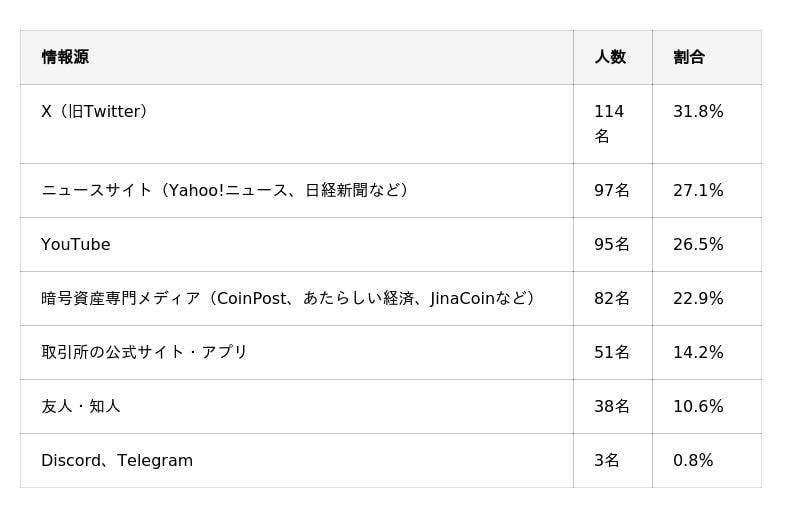Select the 暗号資産専門メディア row label
Image resolution: width=800 pixels, height=518 pixels.
point(289,298)
